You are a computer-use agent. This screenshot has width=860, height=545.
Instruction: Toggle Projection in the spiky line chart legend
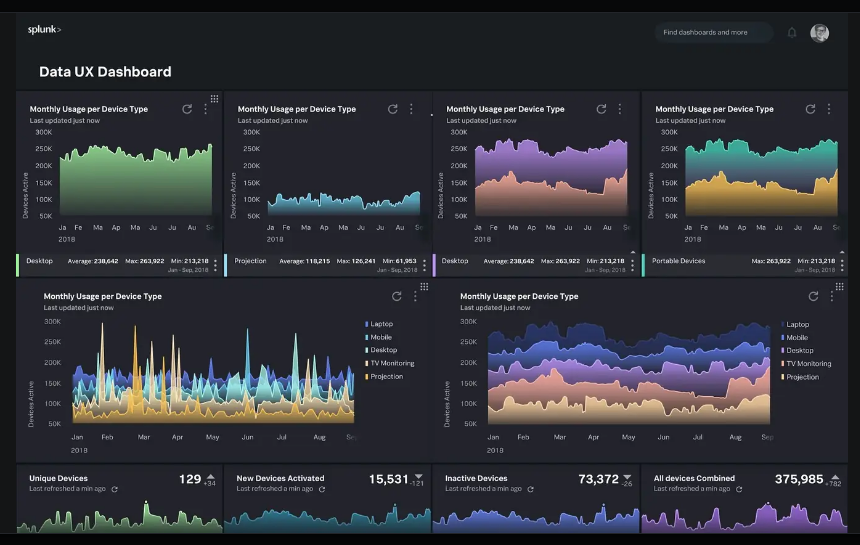pos(384,376)
